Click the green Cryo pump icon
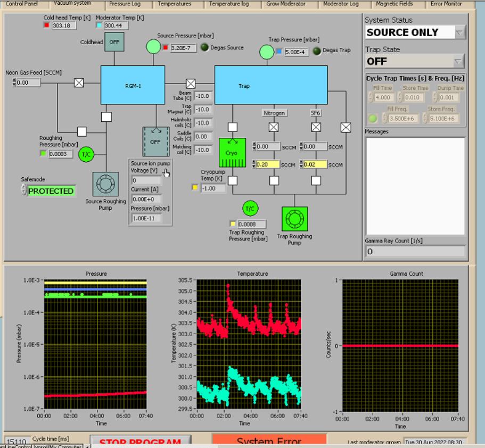Screen dimensions: 485x448 232,153
